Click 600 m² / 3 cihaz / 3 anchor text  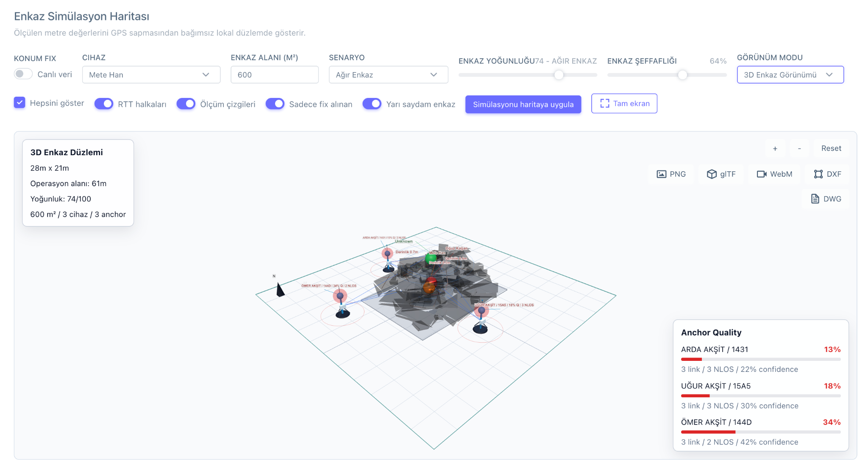78,214
